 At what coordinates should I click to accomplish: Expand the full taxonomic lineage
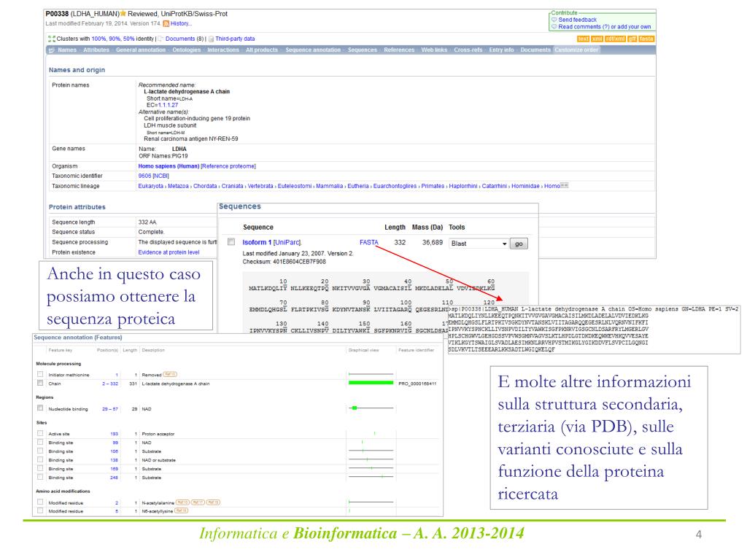pyautogui.click(x=564, y=186)
